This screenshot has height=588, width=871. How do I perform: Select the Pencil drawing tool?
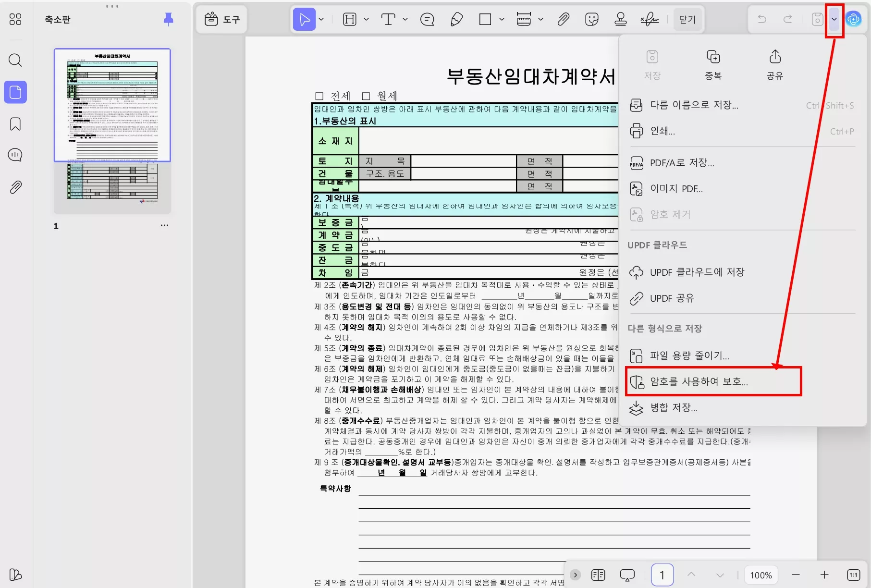(x=456, y=19)
